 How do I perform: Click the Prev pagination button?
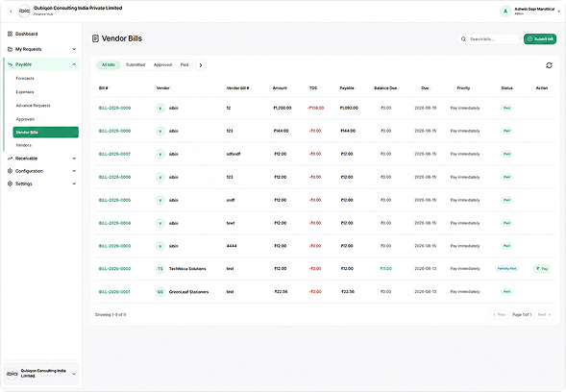point(500,315)
